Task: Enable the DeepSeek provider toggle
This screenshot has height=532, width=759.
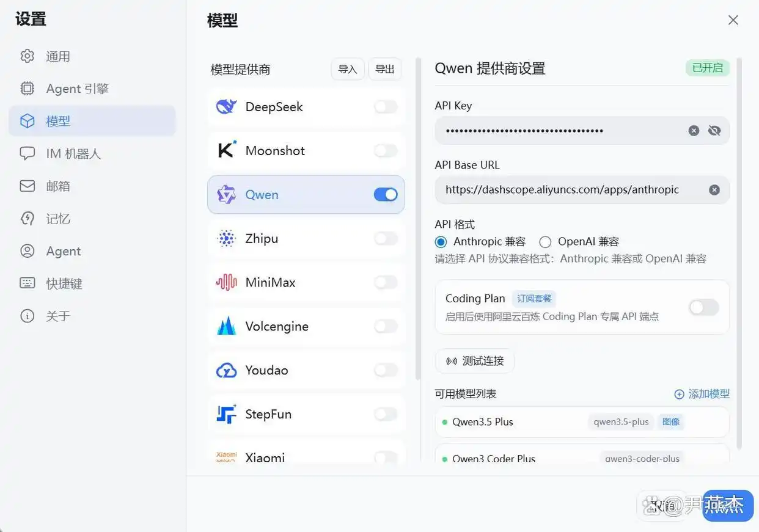Action: (386, 107)
